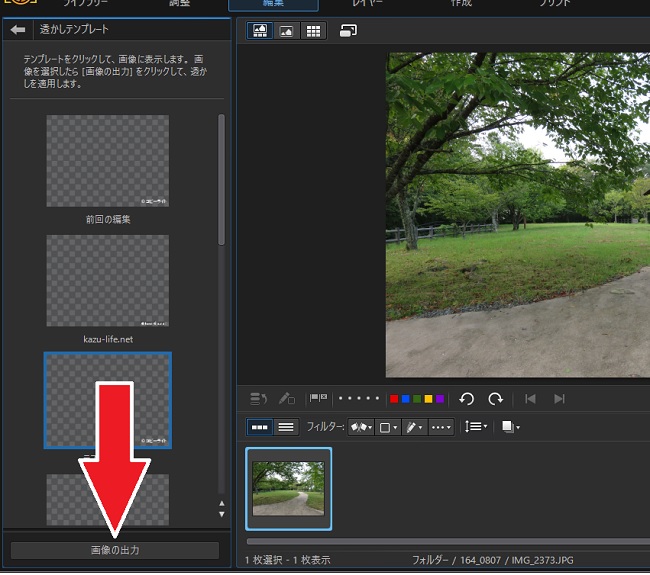
Task: Click the 1 枚選択 - 1 枚表示 status text
Action: pyautogui.click(x=287, y=560)
